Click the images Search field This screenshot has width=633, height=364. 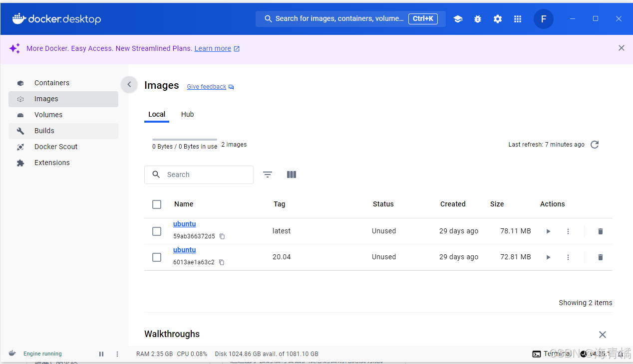199,175
